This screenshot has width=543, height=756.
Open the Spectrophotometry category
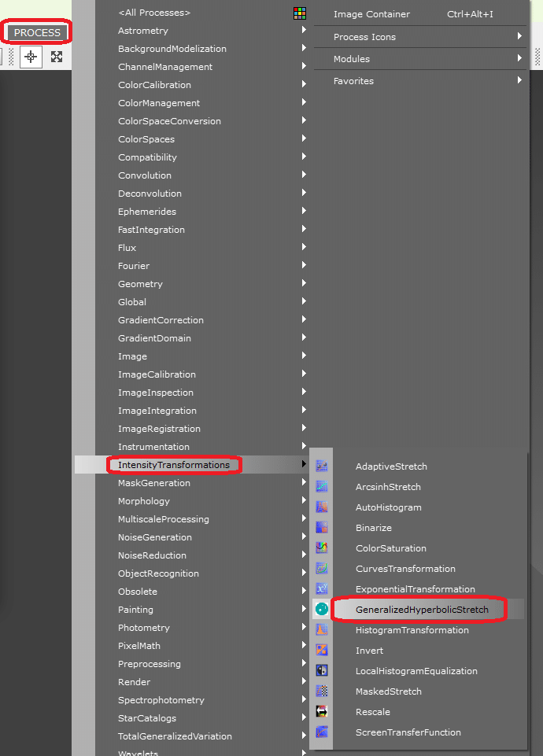tap(161, 700)
